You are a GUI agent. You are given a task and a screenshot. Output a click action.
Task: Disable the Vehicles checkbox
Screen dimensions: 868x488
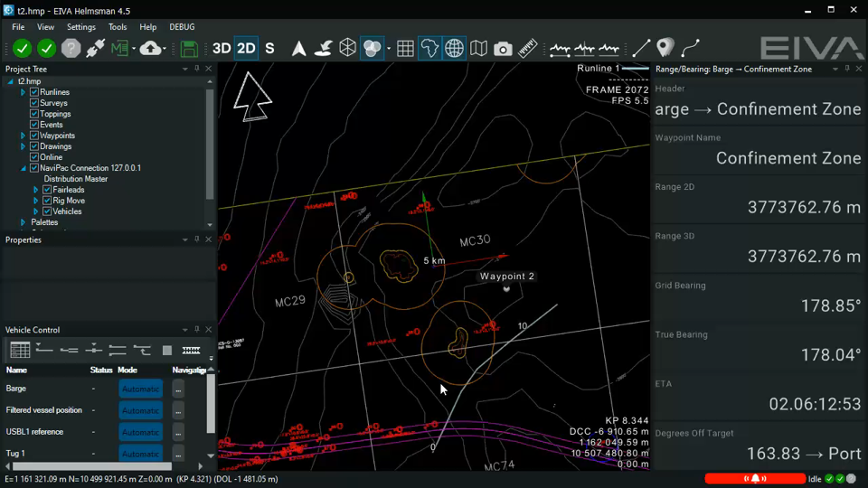pyautogui.click(x=47, y=211)
